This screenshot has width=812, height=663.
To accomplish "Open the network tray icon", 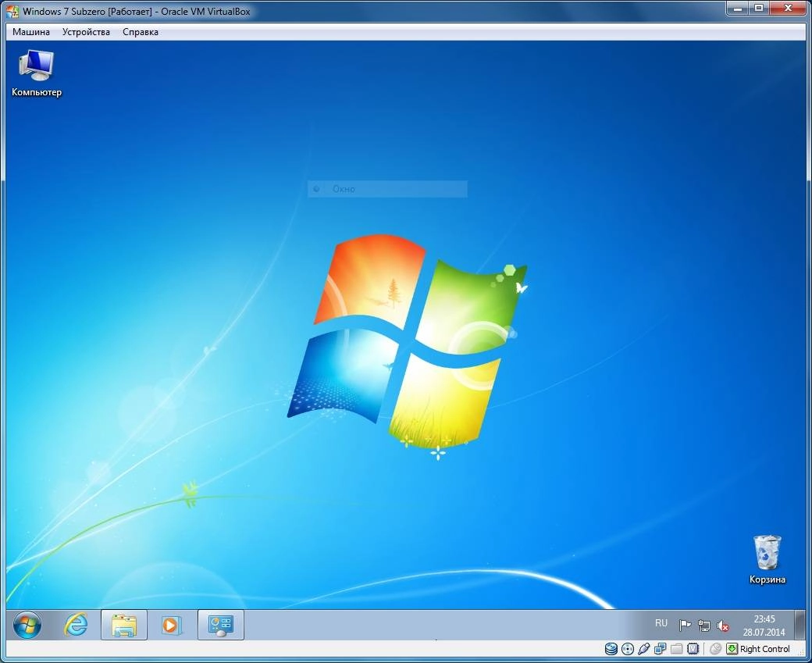I will tap(703, 626).
